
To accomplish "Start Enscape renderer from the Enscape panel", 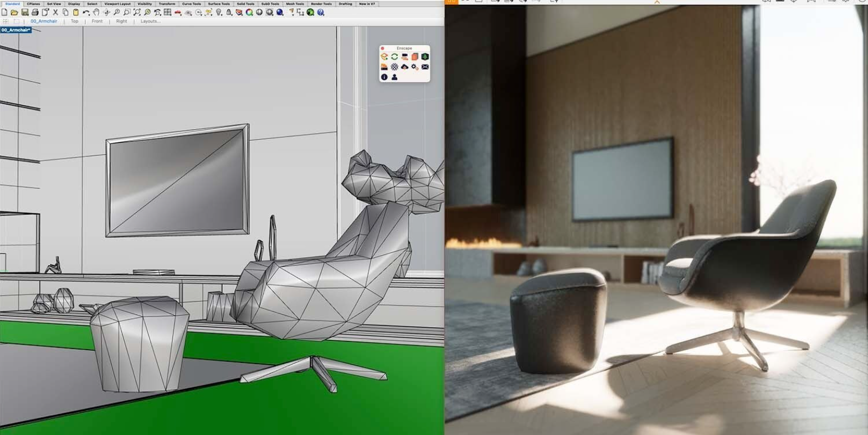I will pos(384,57).
